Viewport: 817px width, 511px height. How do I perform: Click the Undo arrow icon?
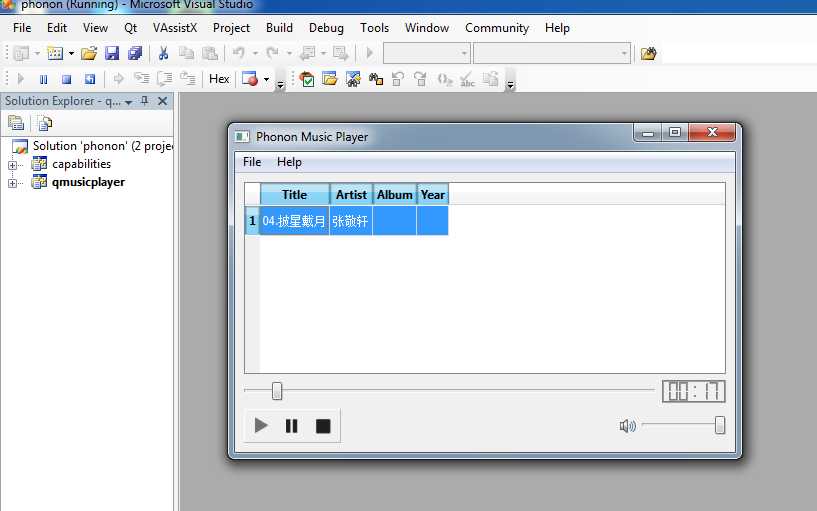[x=239, y=53]
